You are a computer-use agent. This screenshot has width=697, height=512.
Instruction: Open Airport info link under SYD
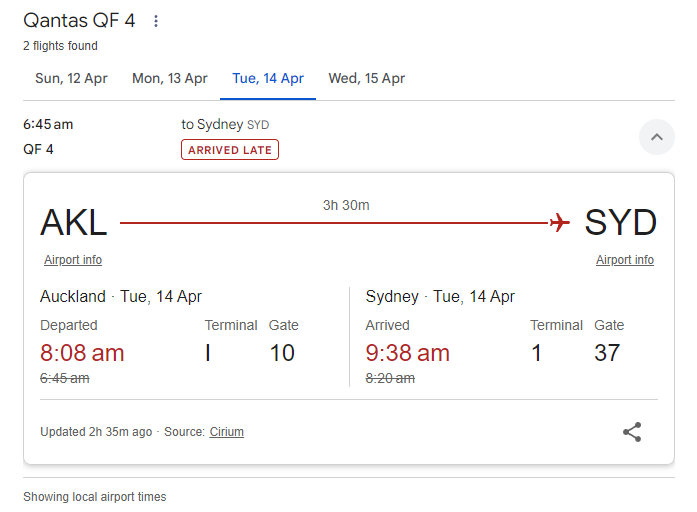click(625, 260)
